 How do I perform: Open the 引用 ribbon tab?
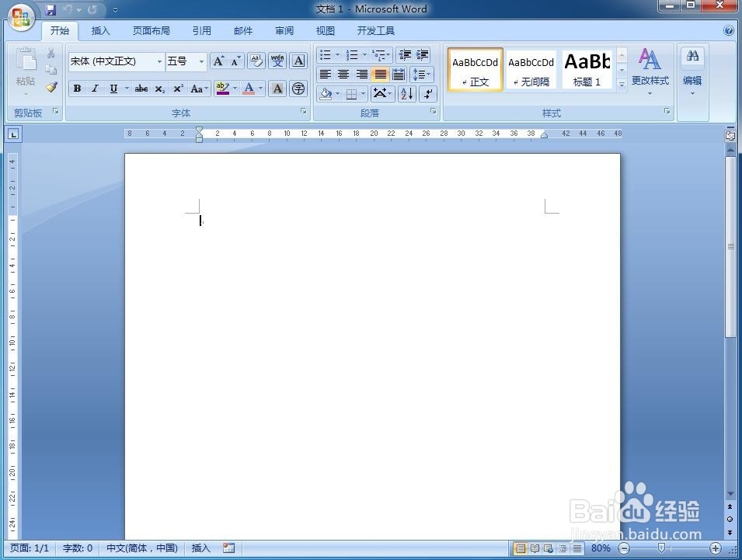coord(201,31)
